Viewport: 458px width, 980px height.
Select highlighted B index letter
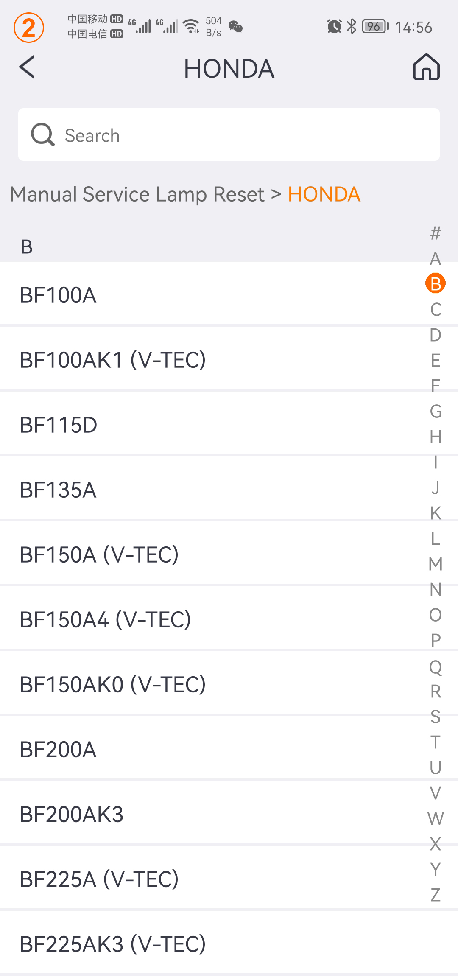point(436,284)
